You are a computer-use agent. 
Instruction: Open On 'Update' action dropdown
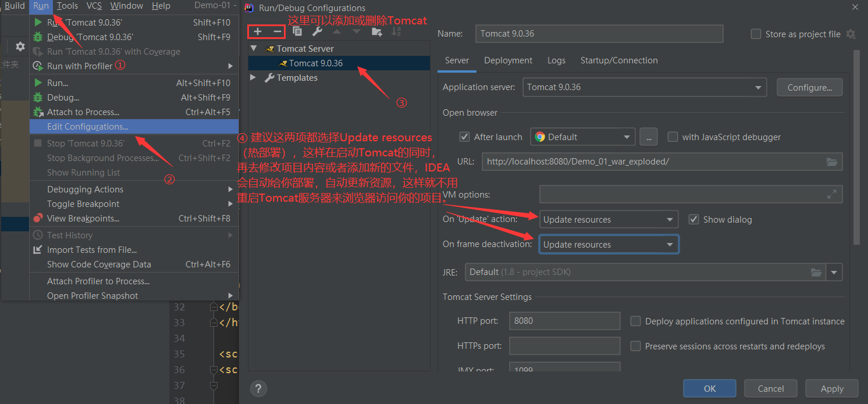tap(609, 219)
